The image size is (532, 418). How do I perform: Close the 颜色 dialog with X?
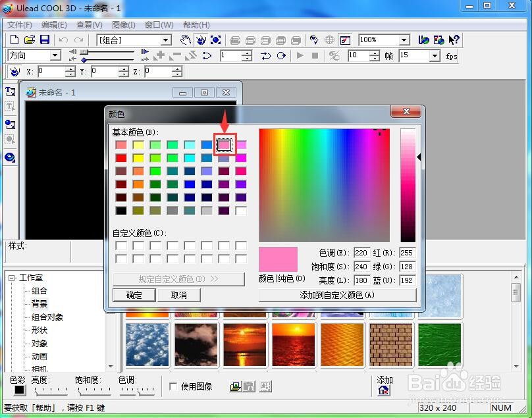pyautogui.click(x=406, y=111)
